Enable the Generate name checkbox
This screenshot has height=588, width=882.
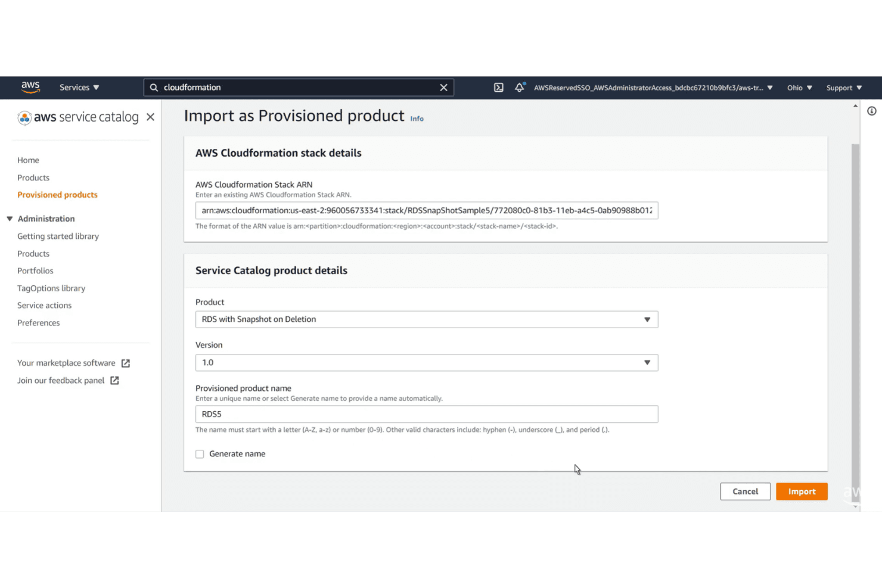coord(200,454)
